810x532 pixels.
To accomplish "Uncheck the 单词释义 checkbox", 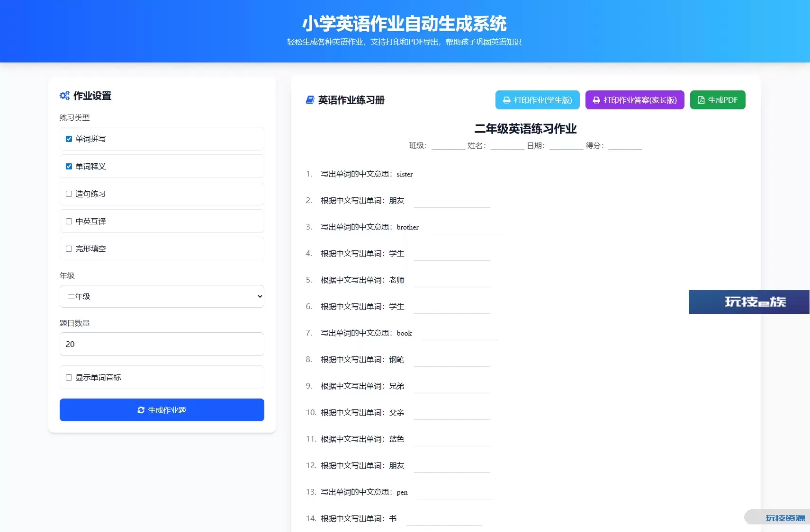I will click(x=69, y=167).
